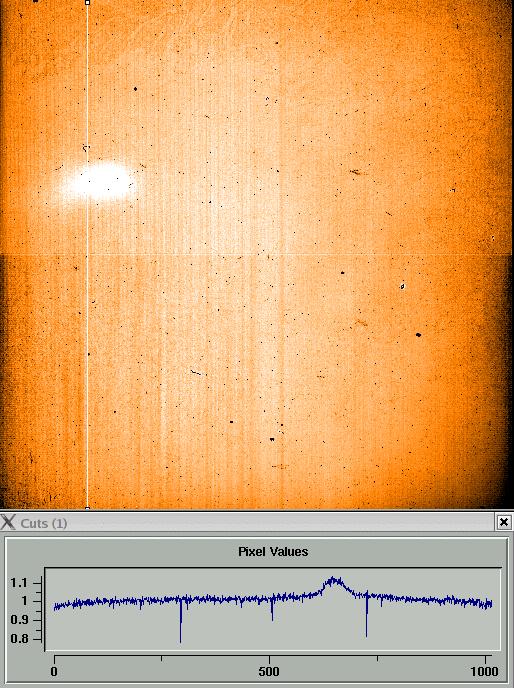Viewport: 514px width, 688px height.
Task: Click the x-axis label 0
Action: (54, 671)
